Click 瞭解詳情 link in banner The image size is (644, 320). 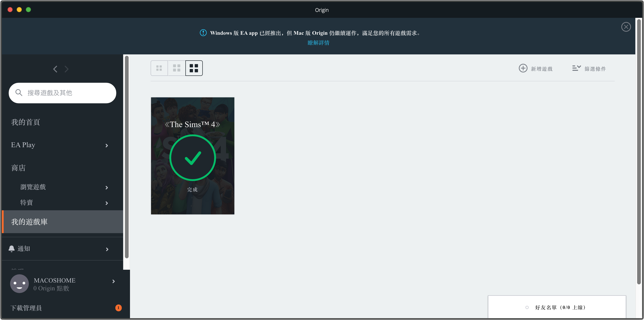(319, 43)
